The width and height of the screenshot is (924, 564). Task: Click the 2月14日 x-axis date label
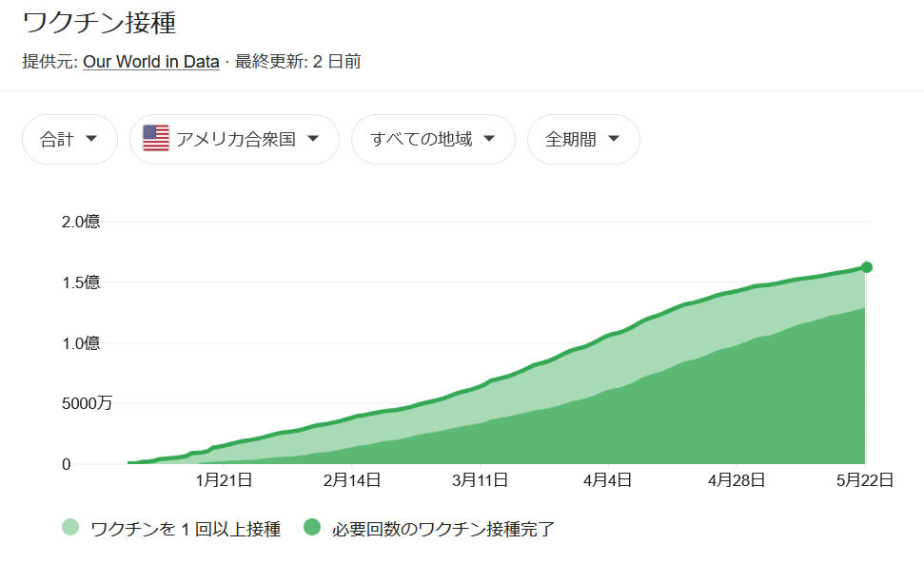[x=352, y=479]
